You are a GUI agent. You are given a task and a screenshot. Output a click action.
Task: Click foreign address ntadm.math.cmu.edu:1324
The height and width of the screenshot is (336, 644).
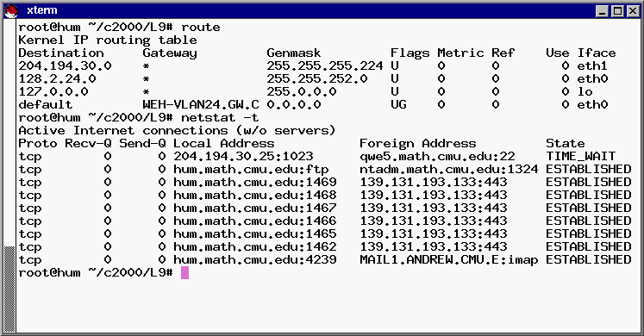click(x=448, y=169)
